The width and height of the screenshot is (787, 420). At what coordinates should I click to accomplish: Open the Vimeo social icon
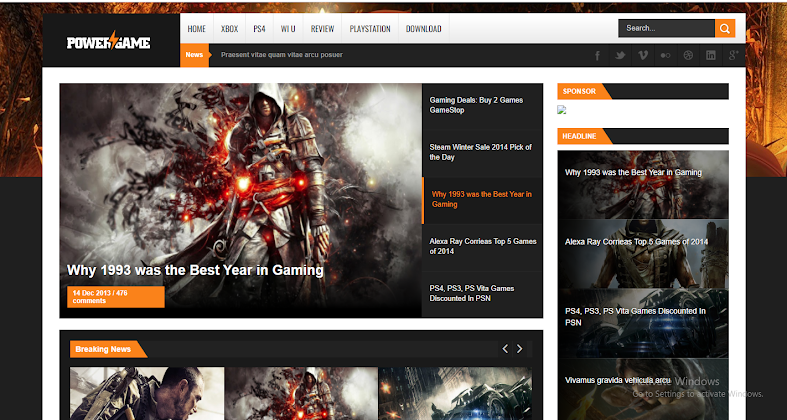[x=643, y=55]
